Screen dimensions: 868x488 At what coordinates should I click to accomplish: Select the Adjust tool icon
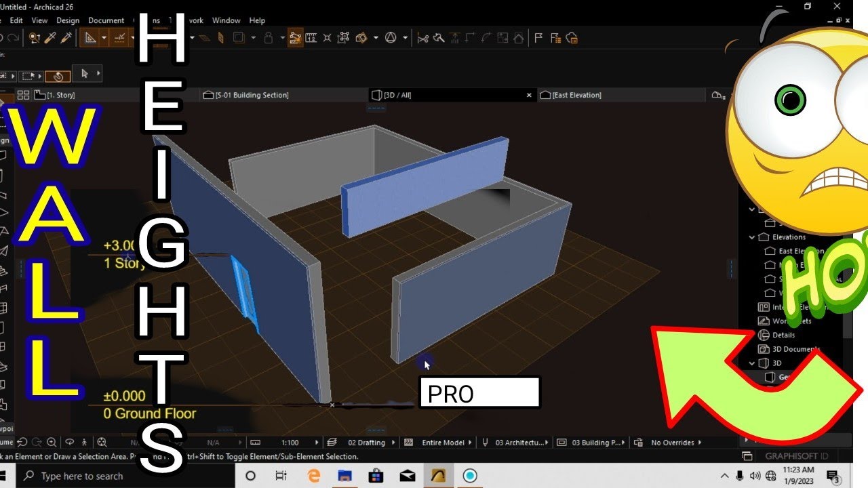[x=439, y=38]
